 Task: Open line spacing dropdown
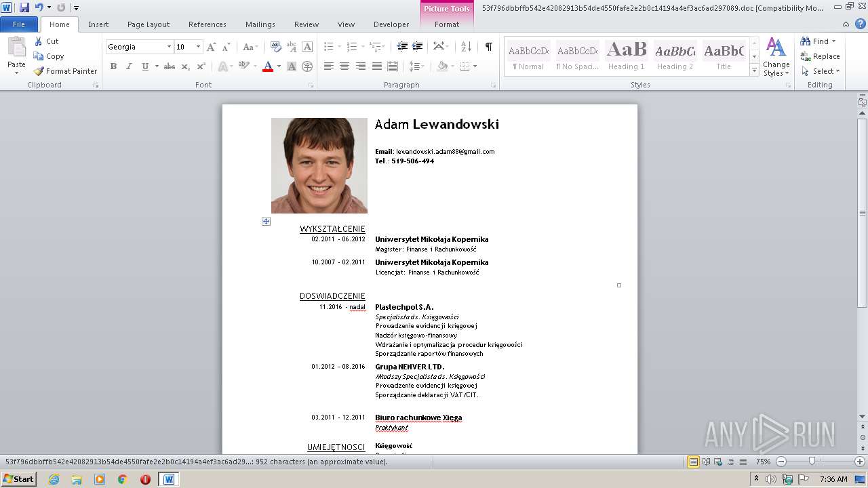(x=418, y=66)
